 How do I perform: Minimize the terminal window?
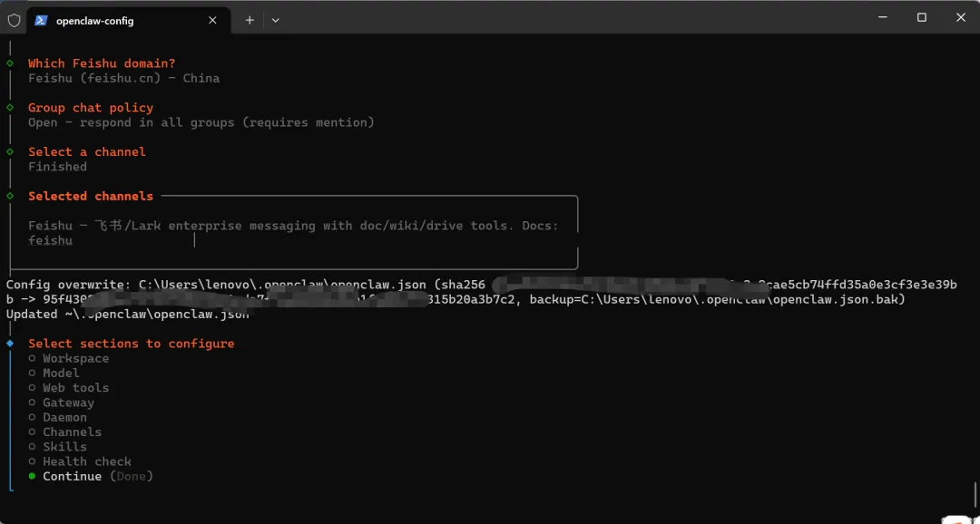coord(883,17)
